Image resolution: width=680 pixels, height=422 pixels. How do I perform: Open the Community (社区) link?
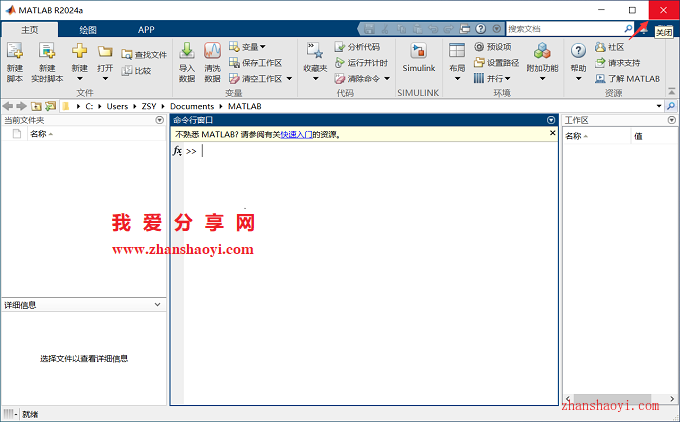click(609, 46)
